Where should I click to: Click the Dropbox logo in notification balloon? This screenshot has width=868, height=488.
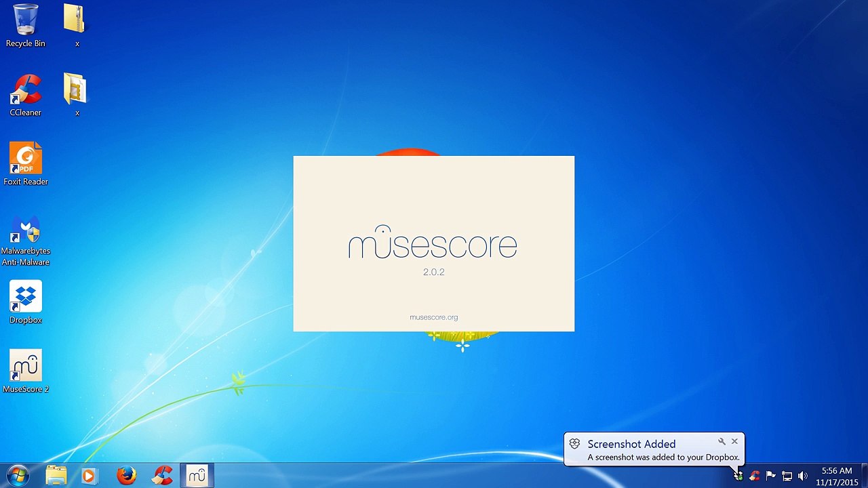(574, 444)
